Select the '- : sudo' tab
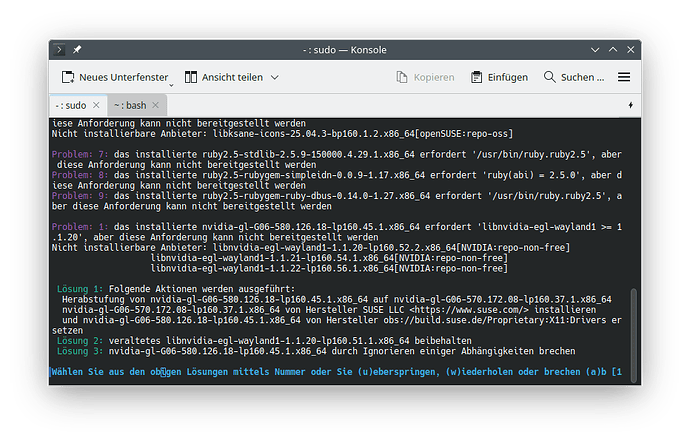The image size is (690, 443). [70, 105]
